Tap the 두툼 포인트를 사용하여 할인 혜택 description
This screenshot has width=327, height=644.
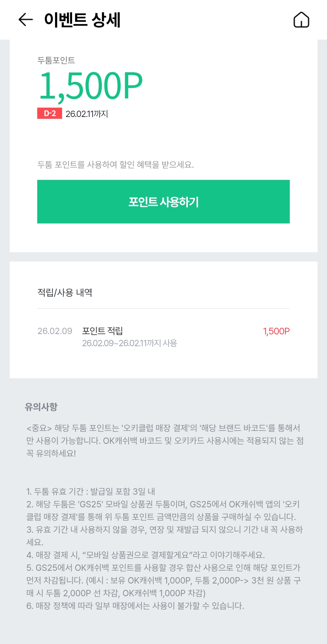pos(115,164)
